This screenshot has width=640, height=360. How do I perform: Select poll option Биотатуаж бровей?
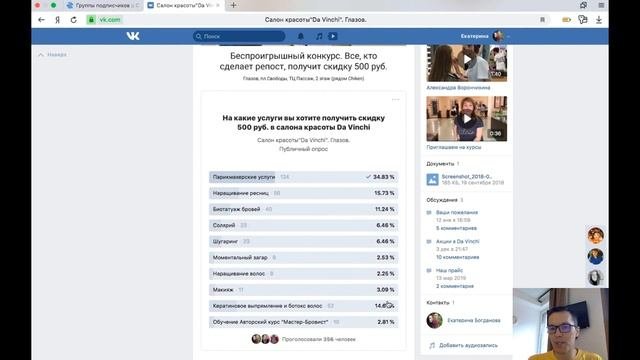pos(303,209)
